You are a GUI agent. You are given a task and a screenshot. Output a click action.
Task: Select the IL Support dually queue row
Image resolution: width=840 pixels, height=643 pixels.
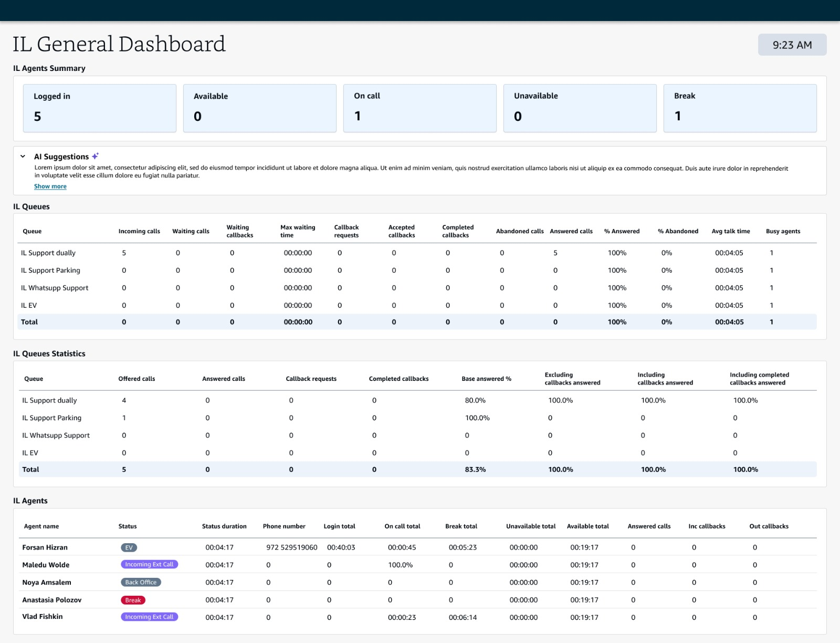(48, 253)
